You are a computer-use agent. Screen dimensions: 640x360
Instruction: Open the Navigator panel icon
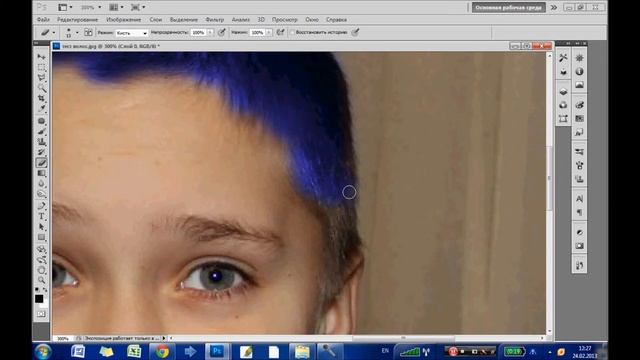(x=579, y=58)
